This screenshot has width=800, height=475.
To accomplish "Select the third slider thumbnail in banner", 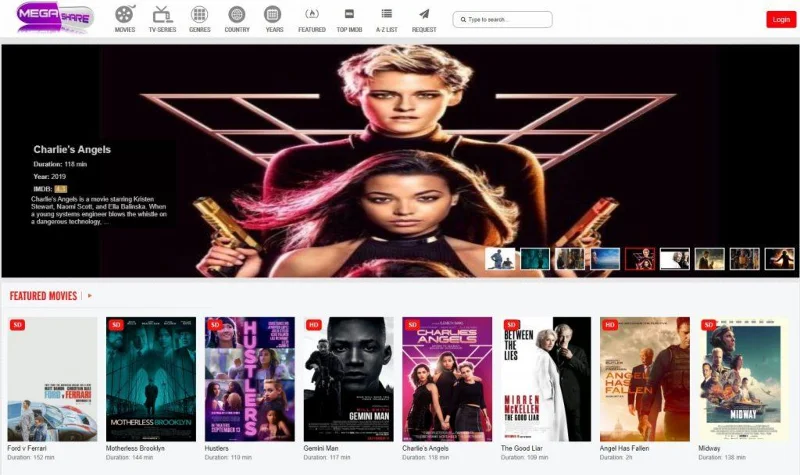I will coord(570,259).
